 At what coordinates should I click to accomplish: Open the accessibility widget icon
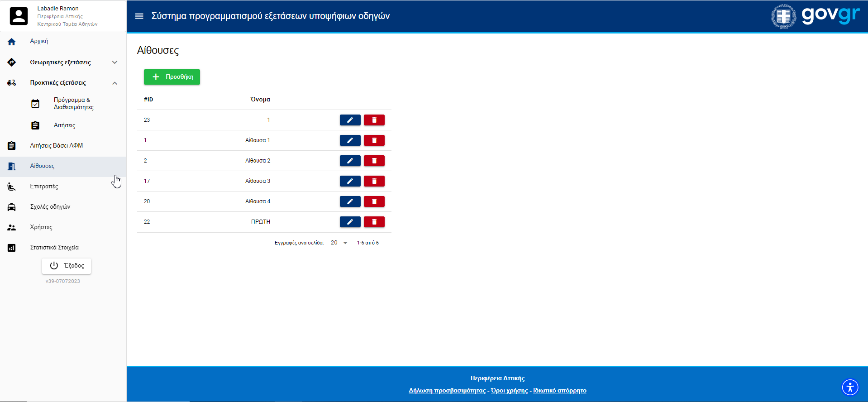pyautogui.click(x=850, y=387)
